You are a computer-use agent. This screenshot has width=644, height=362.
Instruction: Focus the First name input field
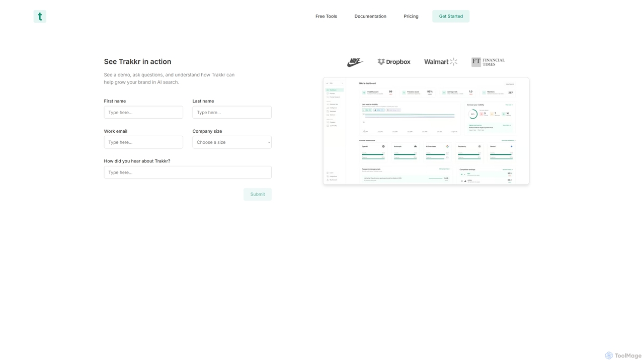[143, 112]
